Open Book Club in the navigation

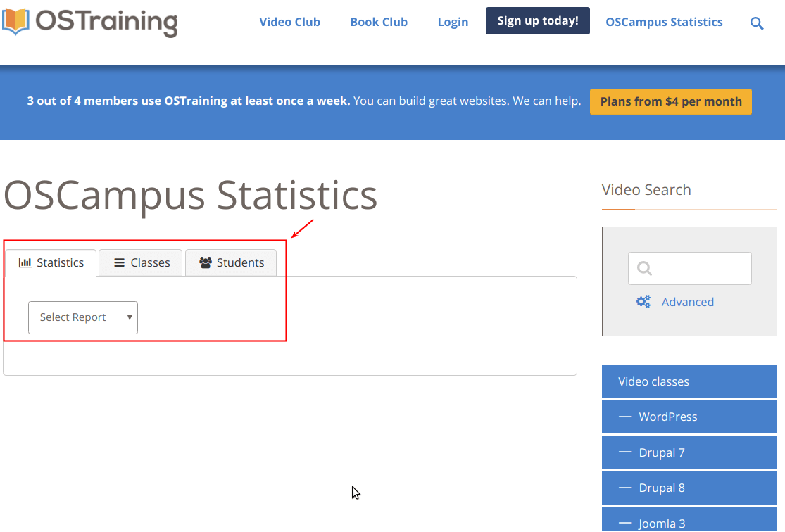(379, 22)
